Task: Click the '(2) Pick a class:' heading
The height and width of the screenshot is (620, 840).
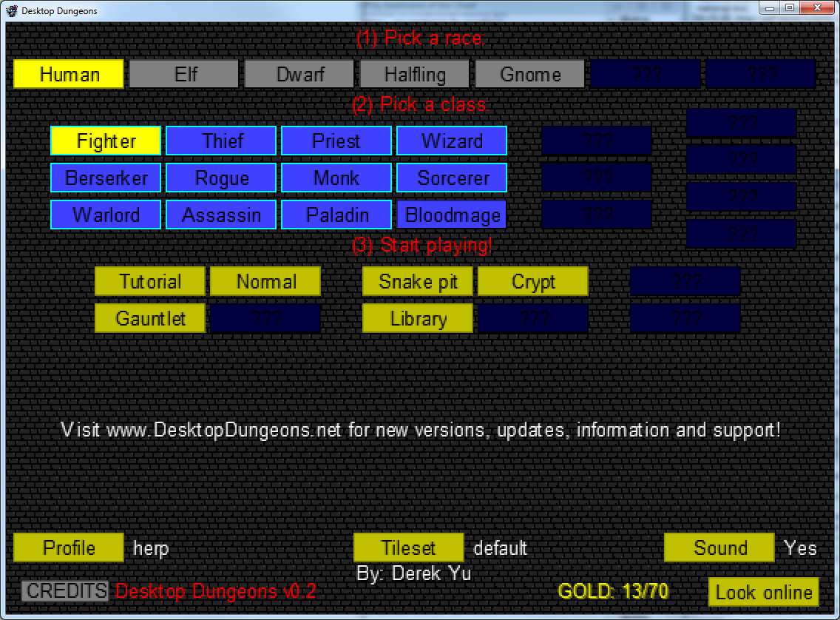Action: [421, 104]
